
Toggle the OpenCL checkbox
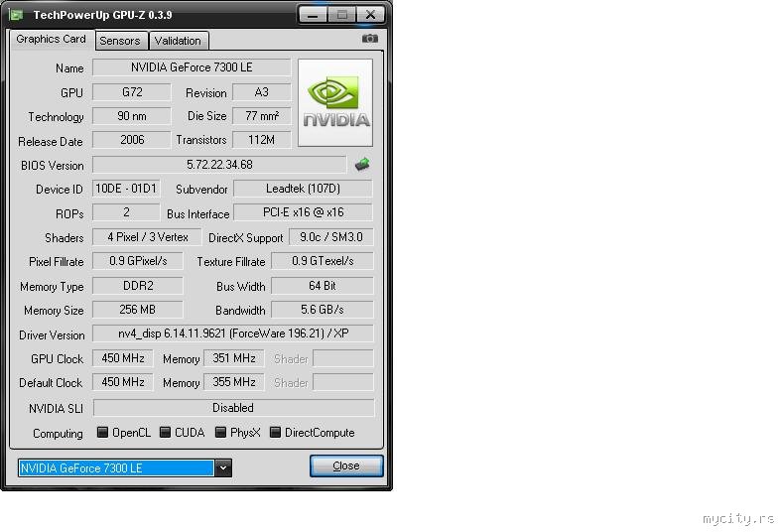pyautogui.click(x=102, y=432)
